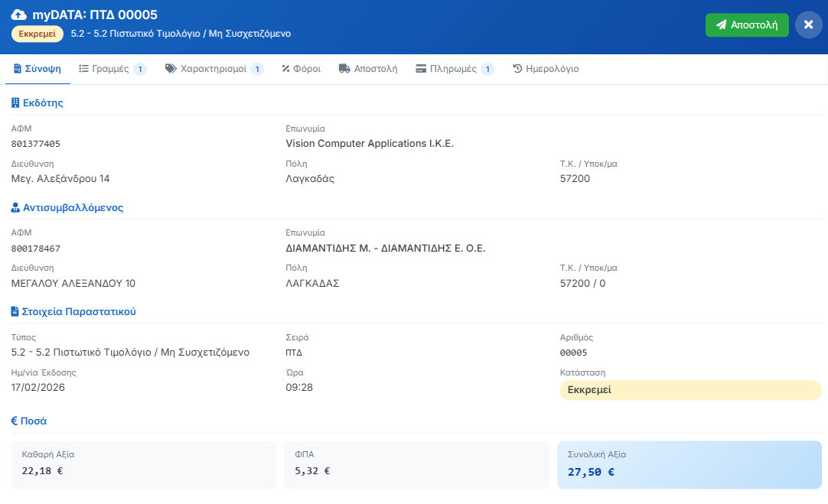Click the history icon in Ημερολόγιο tab
828x504 pixels.
[517, 69]
